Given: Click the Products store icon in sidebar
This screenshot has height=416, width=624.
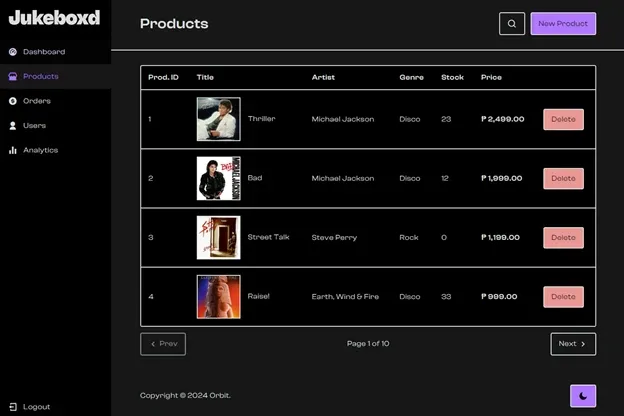Looking at the screenshot, I should (x=13, y=76).
